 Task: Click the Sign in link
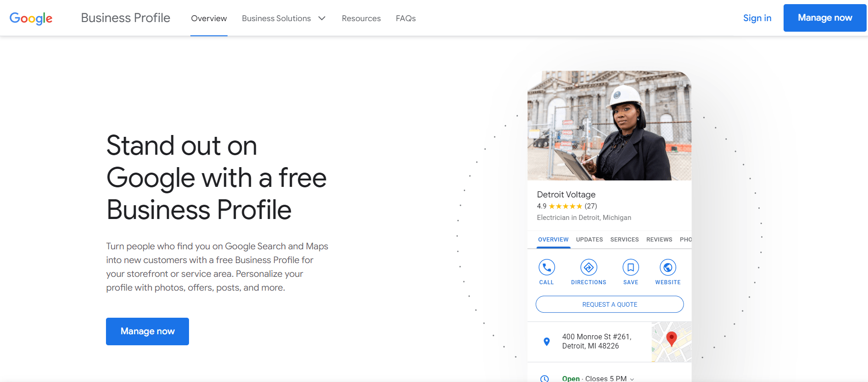pyautogui.click(x=757, y=18)
